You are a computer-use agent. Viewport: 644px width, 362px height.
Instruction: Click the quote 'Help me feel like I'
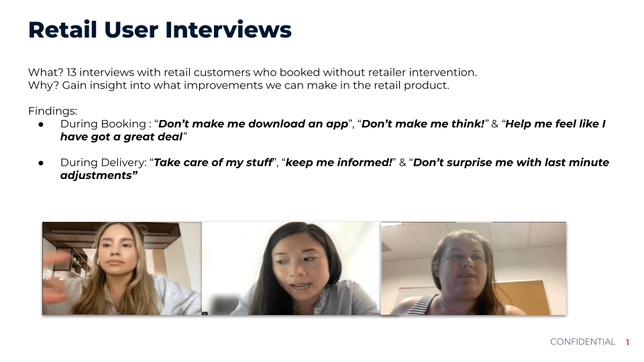point(555,124)
